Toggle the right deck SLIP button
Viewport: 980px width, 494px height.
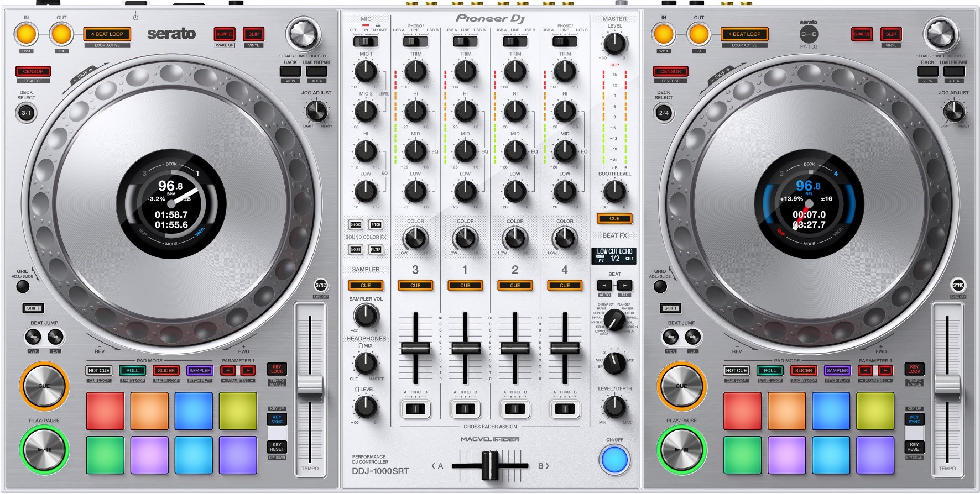click(x=891, y=34)
